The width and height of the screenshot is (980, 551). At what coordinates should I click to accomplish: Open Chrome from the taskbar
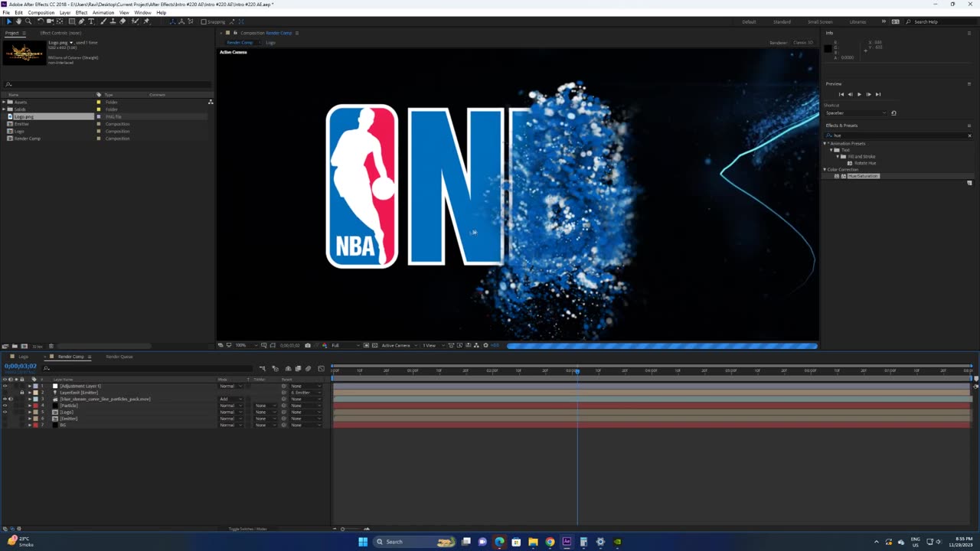[x=550, y=542]
